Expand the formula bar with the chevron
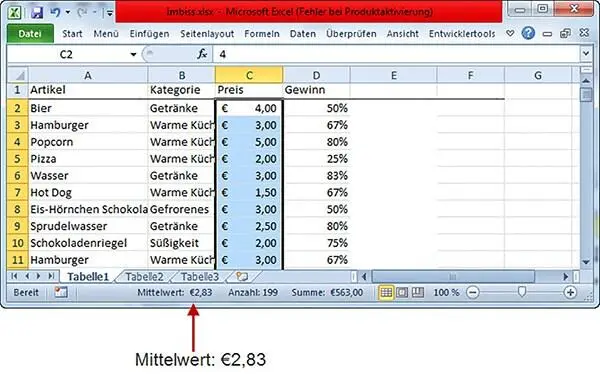 click(586, 54)
